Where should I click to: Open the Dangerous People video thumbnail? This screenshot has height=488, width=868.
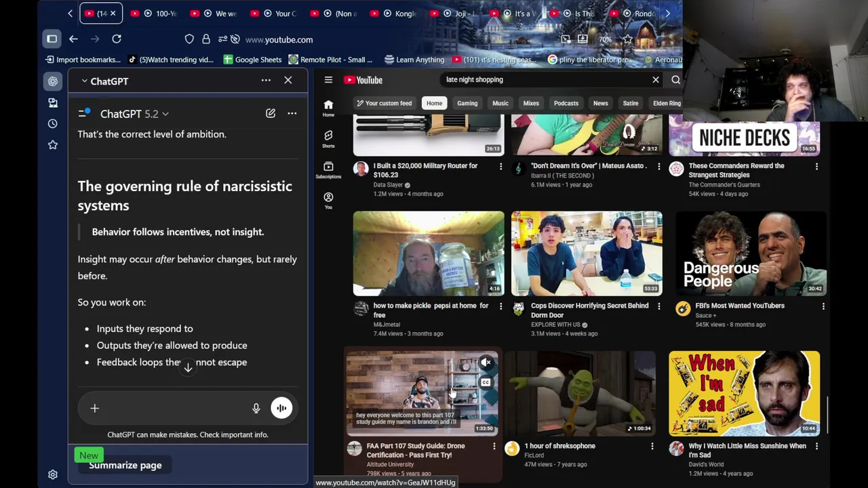(x=751, y=253)
